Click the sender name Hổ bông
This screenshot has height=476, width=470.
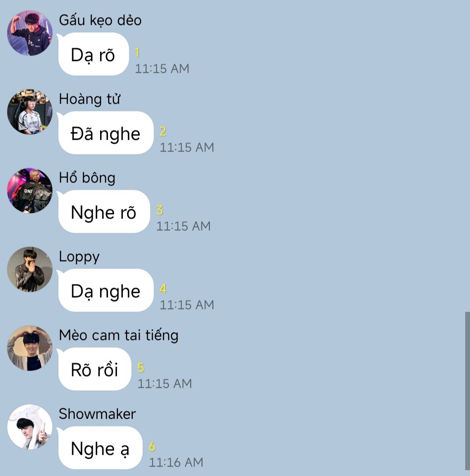click(x=87, y=178)
